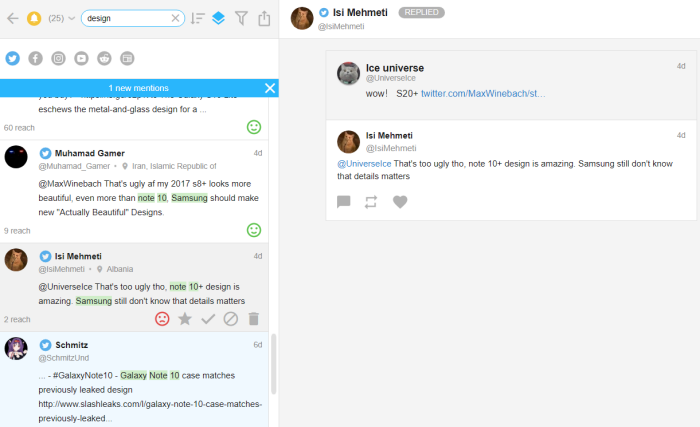Filter by Twitter source
The height and width of the screenshot is (427, 700).
click(12, 59)
